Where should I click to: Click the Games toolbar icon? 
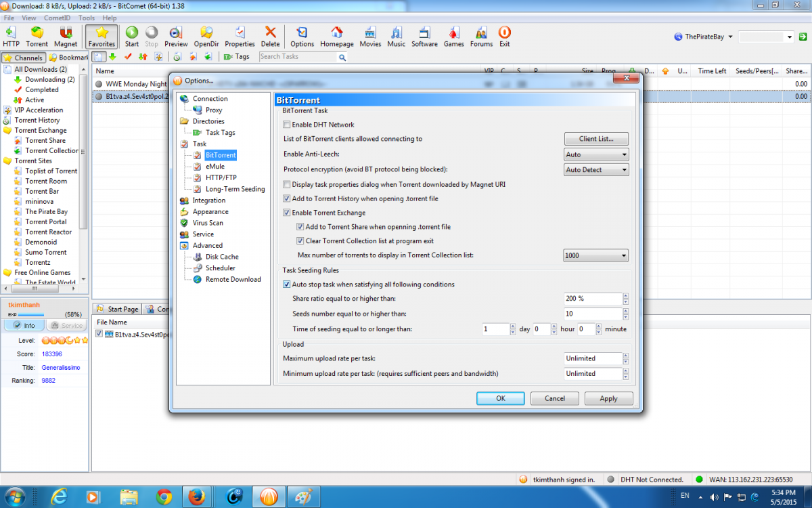coord(453,33)
